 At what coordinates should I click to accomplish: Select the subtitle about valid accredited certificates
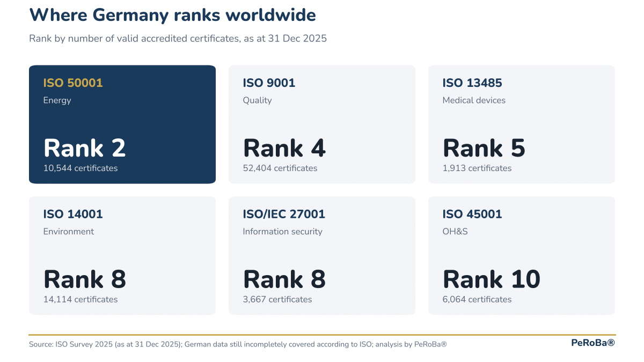178,39
